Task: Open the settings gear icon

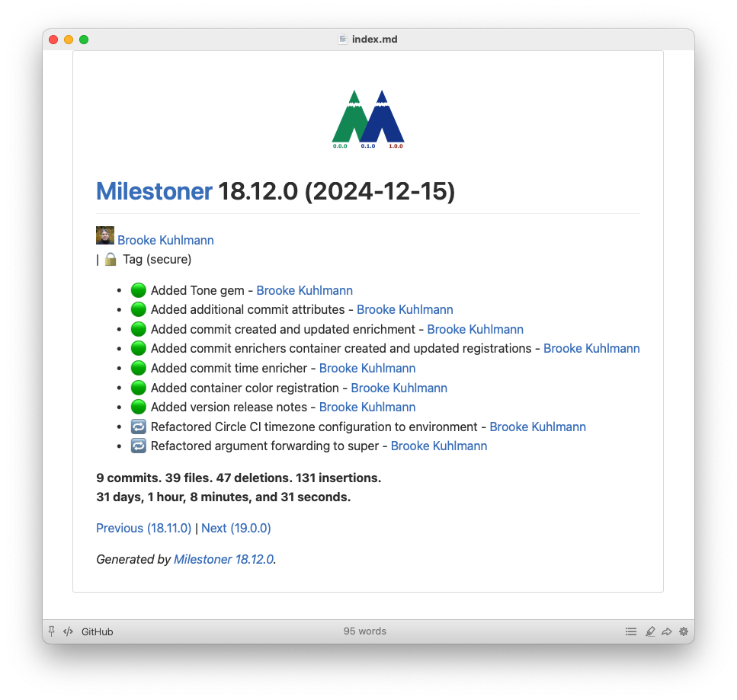Action: 684,631
